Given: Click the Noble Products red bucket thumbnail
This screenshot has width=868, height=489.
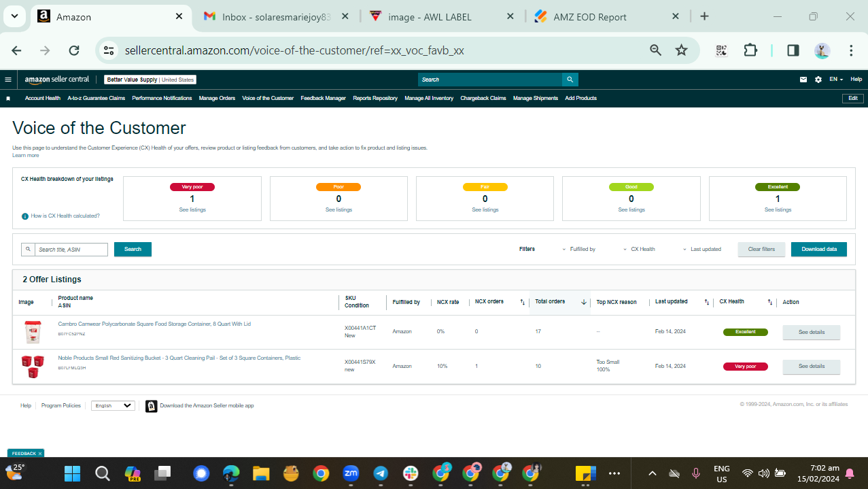Looking at the screenshot, I should (32, 367).
